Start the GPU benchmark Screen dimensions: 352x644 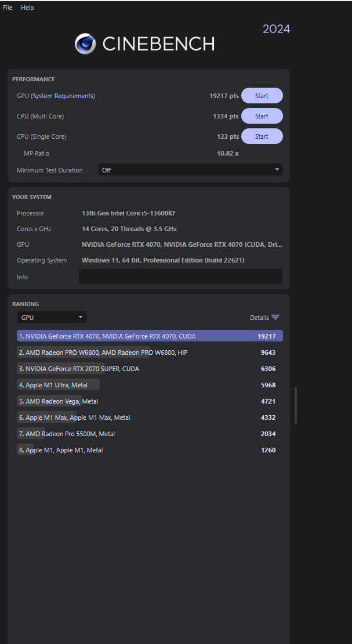coord(262,96)
